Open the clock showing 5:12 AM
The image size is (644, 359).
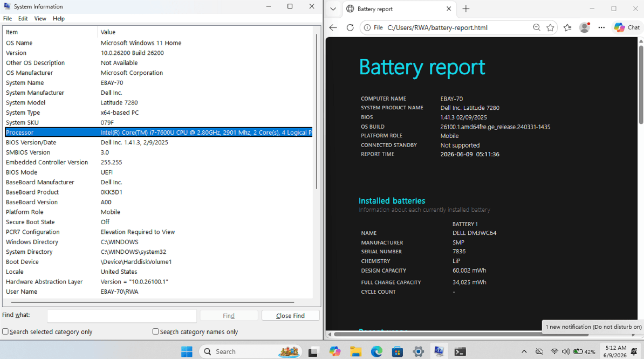615,351
